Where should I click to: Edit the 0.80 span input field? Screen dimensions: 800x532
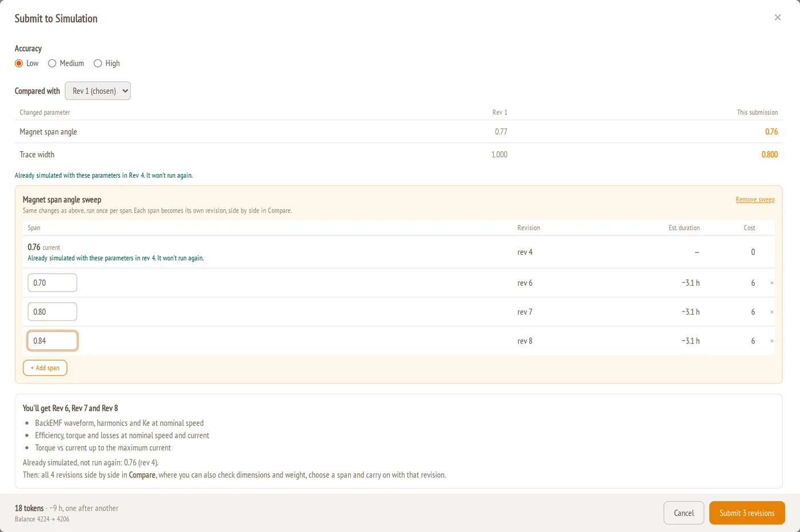point(52,312)
